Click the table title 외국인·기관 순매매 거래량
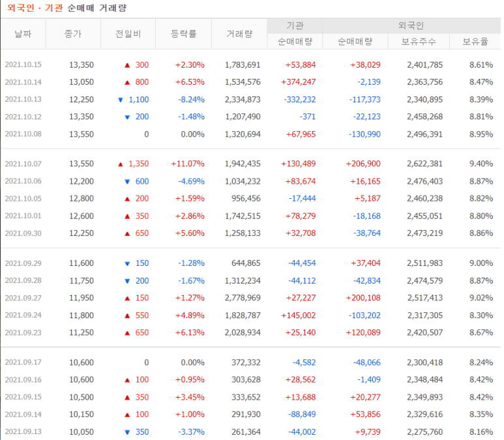The image size is (504, 440). [x=67, y=8]
